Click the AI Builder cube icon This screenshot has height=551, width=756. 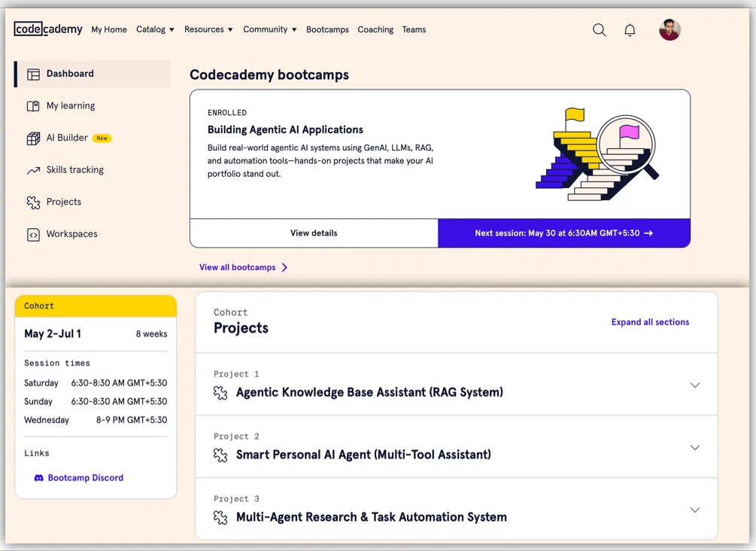pos(33,139)
